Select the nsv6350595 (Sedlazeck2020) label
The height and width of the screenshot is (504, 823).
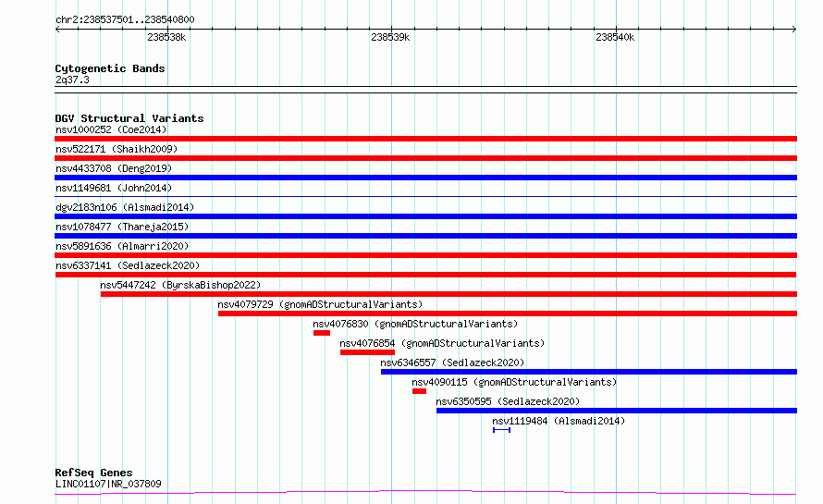[x=508, y=401]
